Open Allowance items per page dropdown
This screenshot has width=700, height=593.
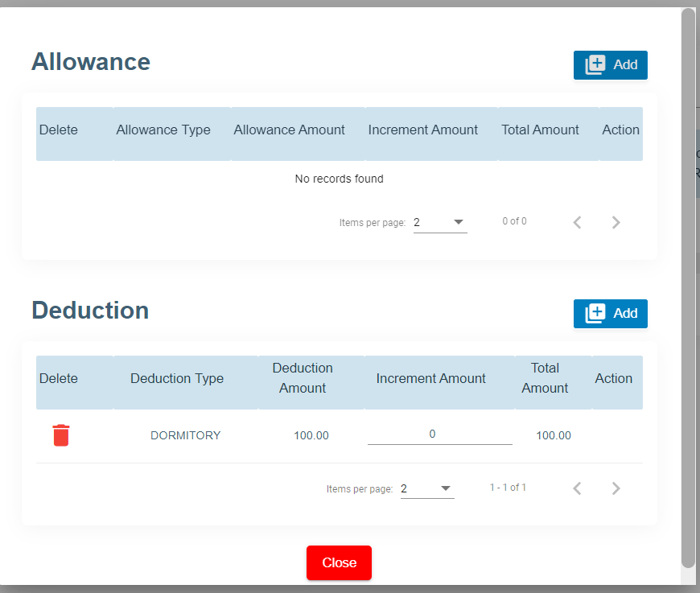(439, 222)
